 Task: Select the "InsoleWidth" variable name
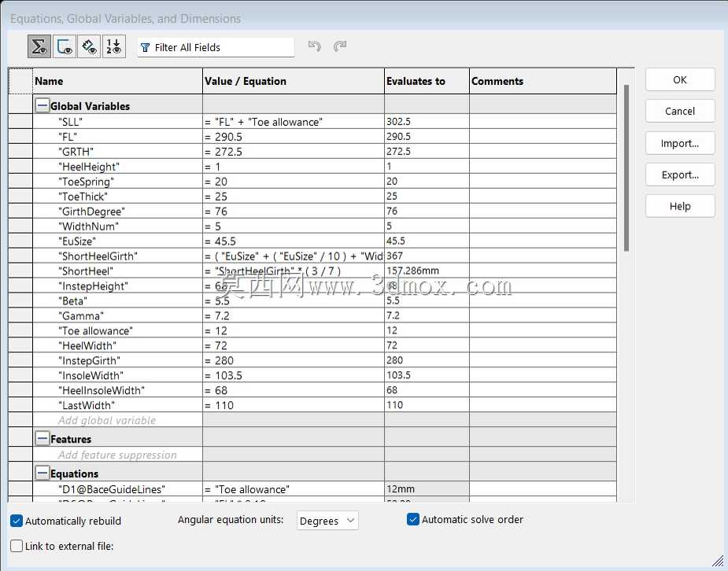(91, 375)
